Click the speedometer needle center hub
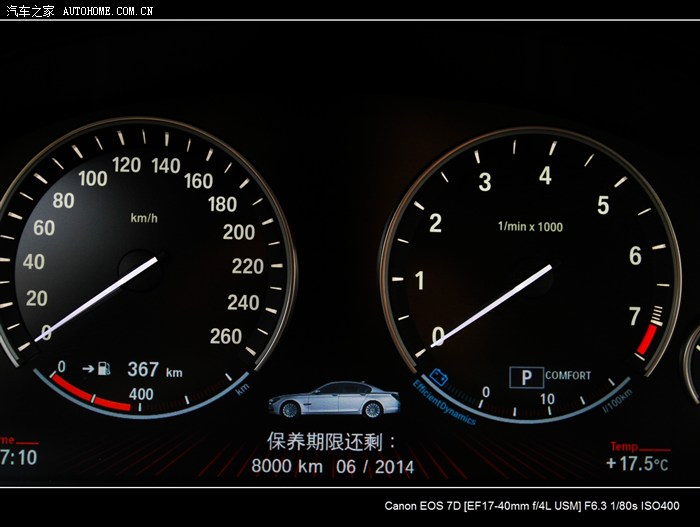This screenshot has width=700, height=527. [x=138, y=270]
